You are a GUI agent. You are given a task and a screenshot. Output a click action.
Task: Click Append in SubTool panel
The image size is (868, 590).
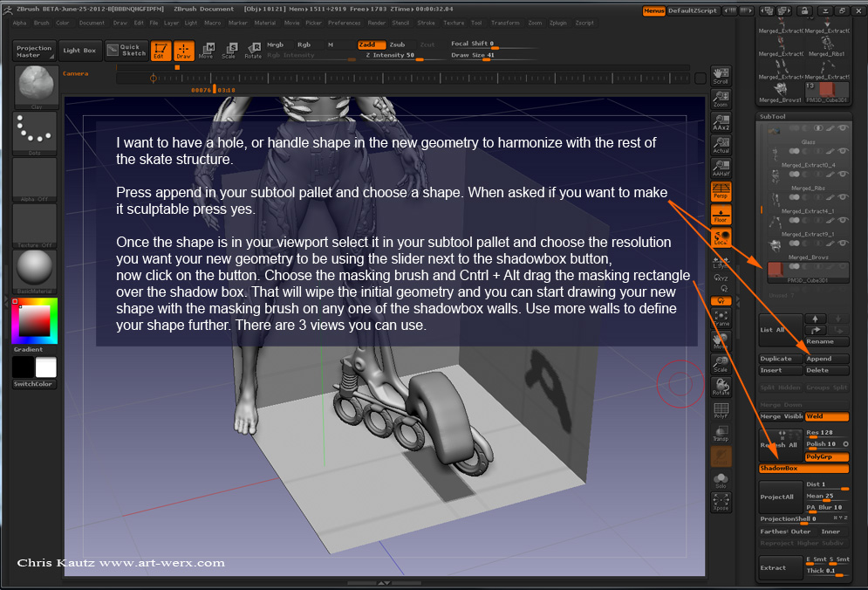(x=826, y=359)
